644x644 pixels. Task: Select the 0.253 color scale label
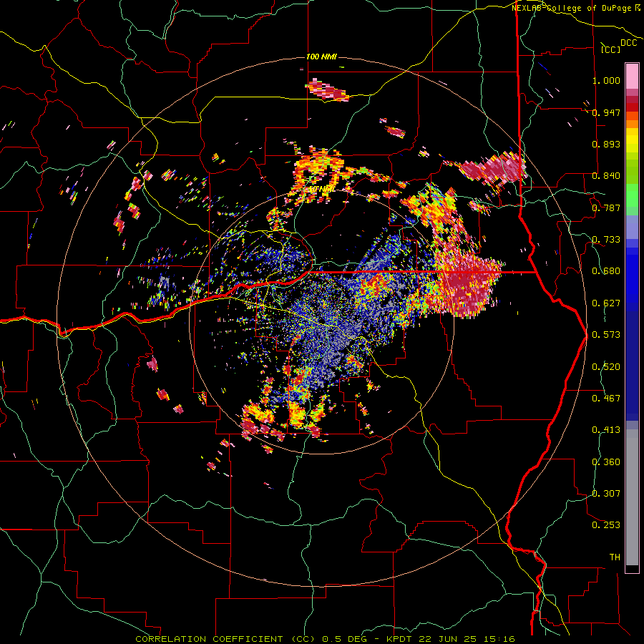[606, 525]
